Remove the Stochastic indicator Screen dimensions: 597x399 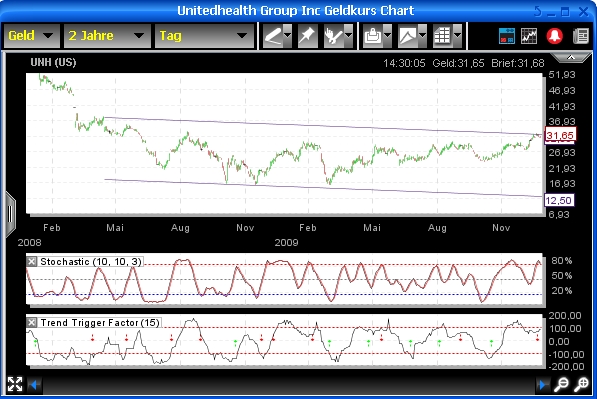[32, 262]
